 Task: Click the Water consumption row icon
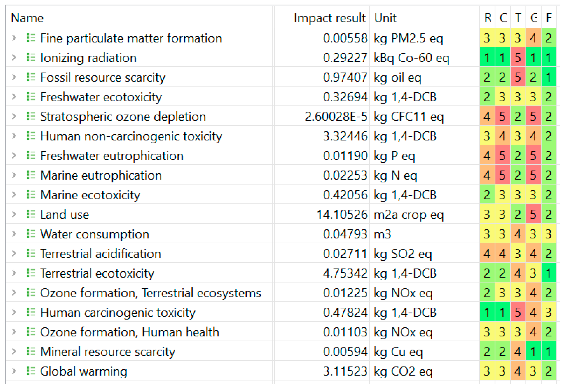click(x=31, y=234)
